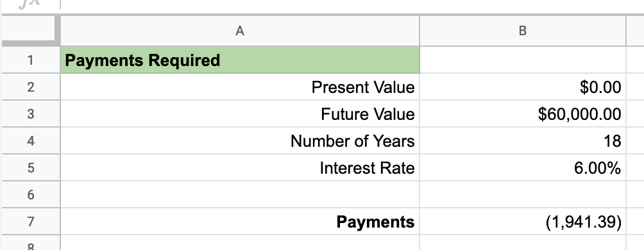Select row 4 header
Screen dimensions: 644x250
tap(31, 141)
